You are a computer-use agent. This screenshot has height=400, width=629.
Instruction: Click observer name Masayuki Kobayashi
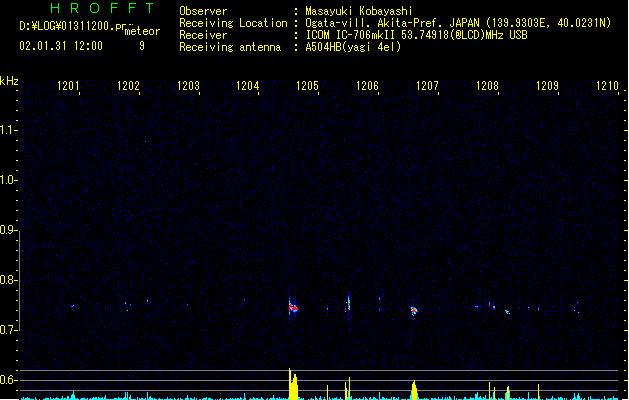[x=359, y=11]
